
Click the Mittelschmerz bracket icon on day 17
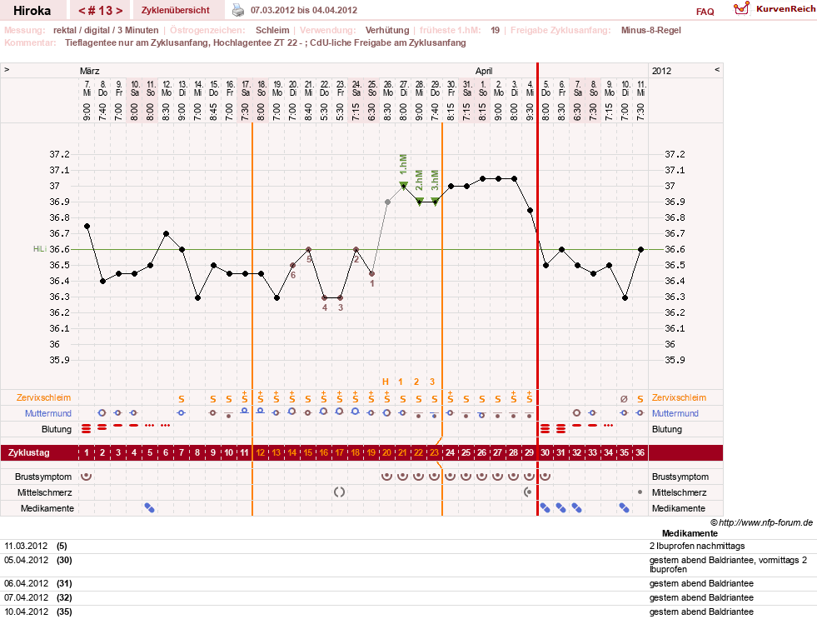pyautogui.click(x=339, y=492)
